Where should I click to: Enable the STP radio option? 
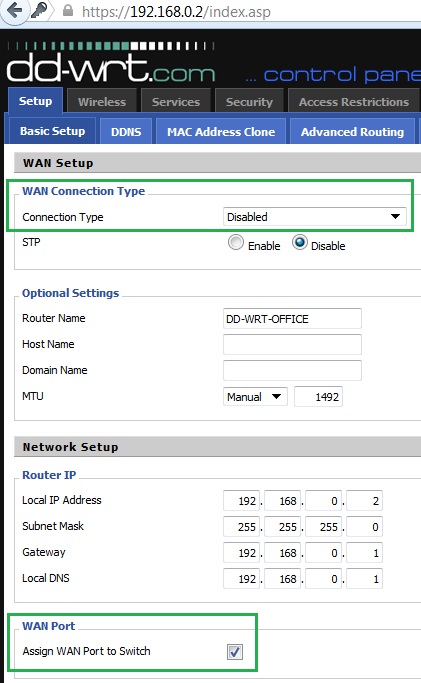(x=236, y=243)
